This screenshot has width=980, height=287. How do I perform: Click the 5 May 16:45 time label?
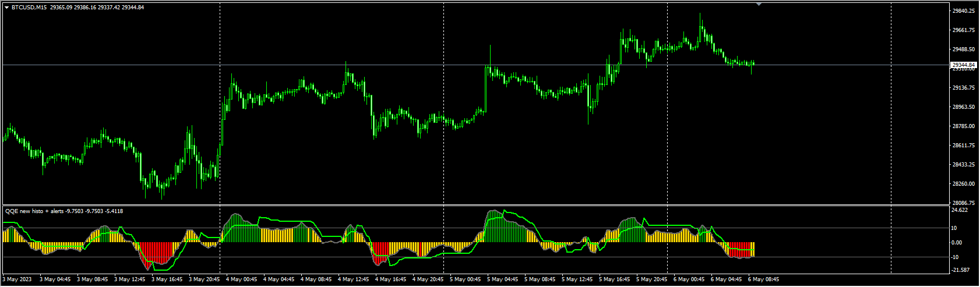(614, 279)
